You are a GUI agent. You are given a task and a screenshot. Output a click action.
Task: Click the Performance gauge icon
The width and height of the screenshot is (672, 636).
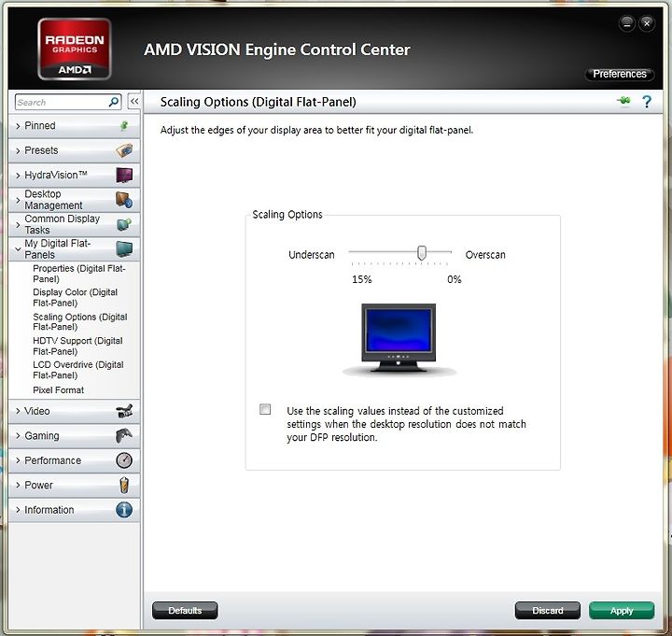pyautogui.click(x=124, y=460)
